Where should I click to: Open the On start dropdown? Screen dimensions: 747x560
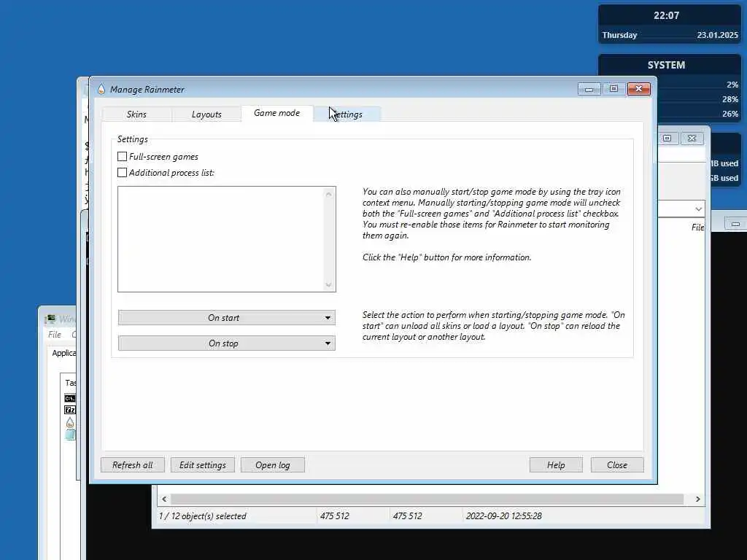click(227, 318)
